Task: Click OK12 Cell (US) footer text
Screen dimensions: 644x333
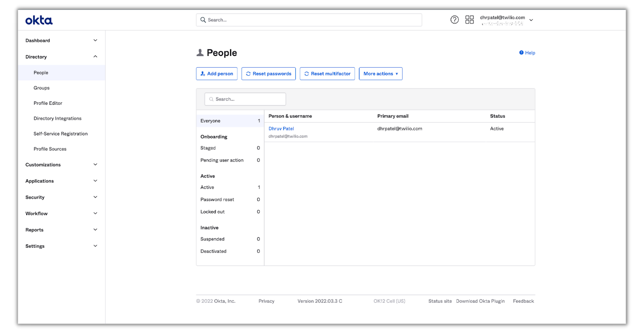Action: pos(389,301)
